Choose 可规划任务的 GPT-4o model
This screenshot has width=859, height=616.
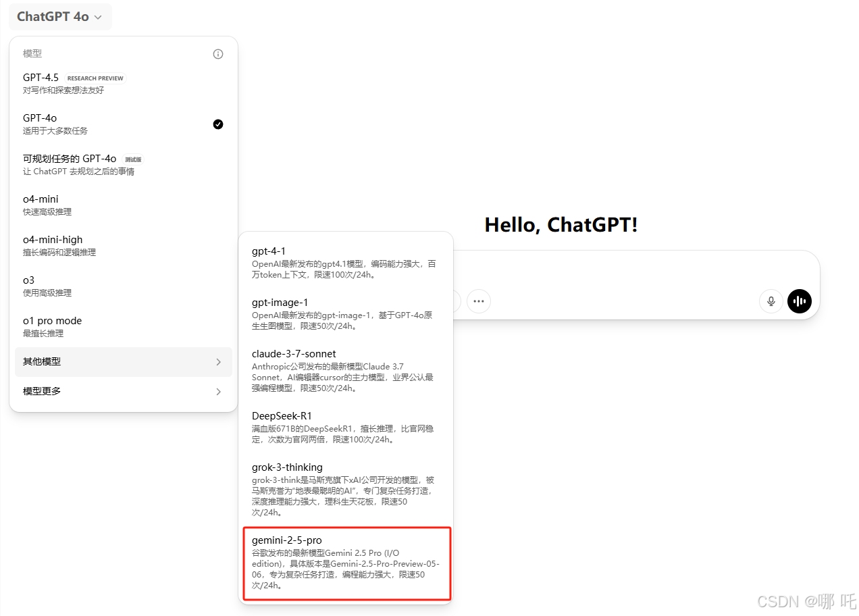pos(124,164)
